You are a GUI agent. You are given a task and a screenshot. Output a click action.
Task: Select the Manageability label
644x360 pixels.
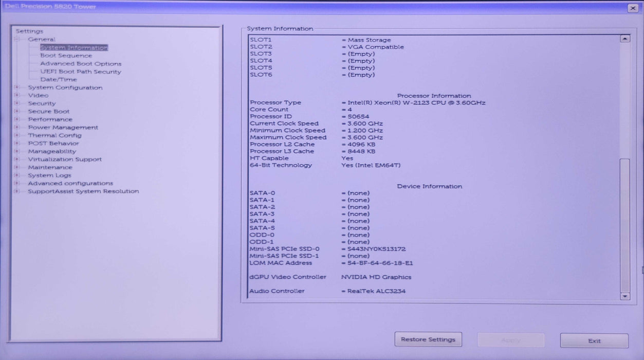[52, 151]
